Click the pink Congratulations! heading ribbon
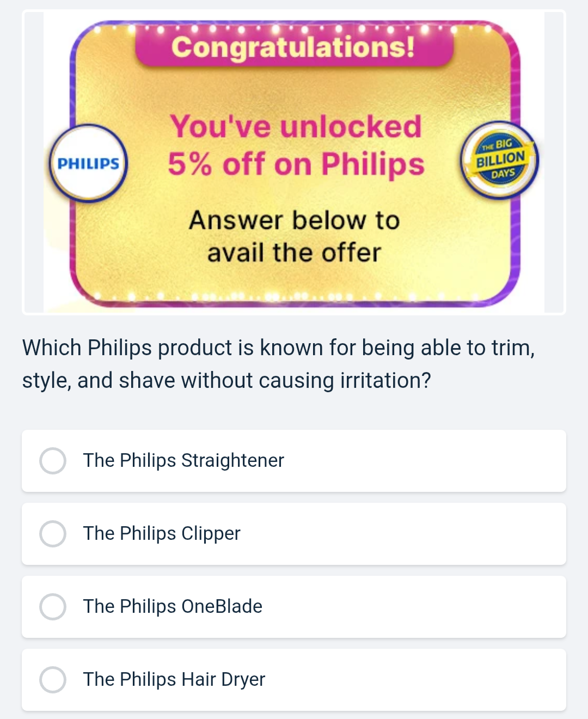Screen dimensions: 588x719 tap(294, 47)
